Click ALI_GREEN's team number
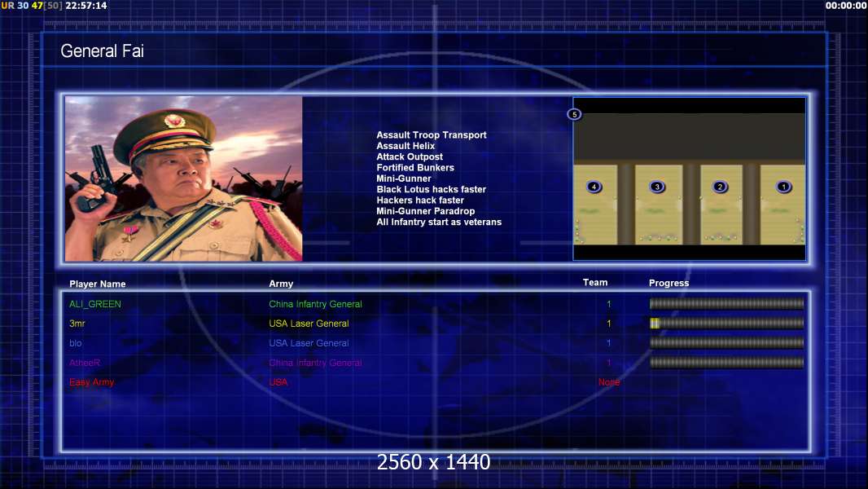The image size is (868, 489). [x=608, y=304]
